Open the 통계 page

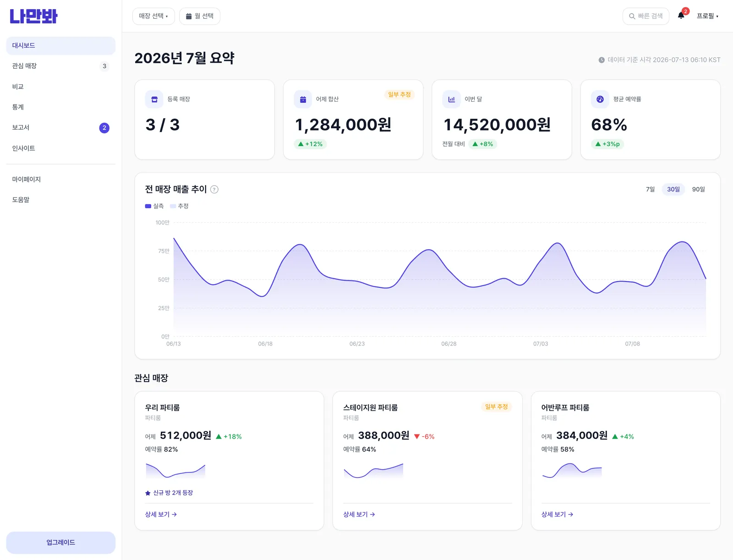(x=60, y=107)
